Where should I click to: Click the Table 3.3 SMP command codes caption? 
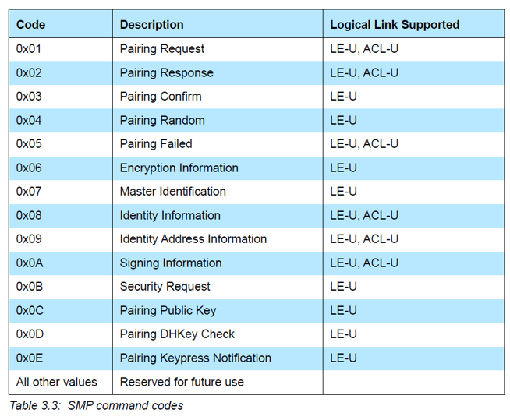point(97,405)
